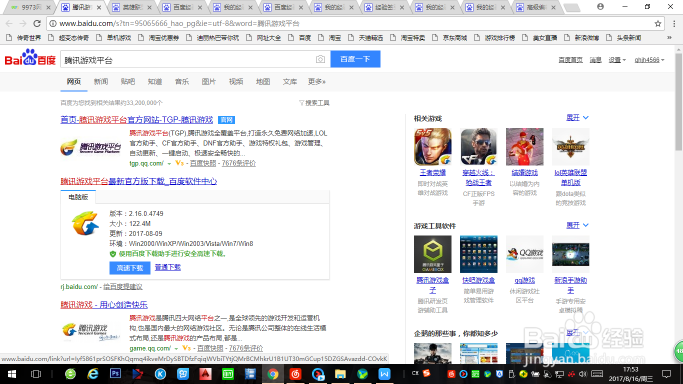The image size is (683, 384).
Task: Open the 穿越火线 game thumbnail
Action: (x=479, y=147)
